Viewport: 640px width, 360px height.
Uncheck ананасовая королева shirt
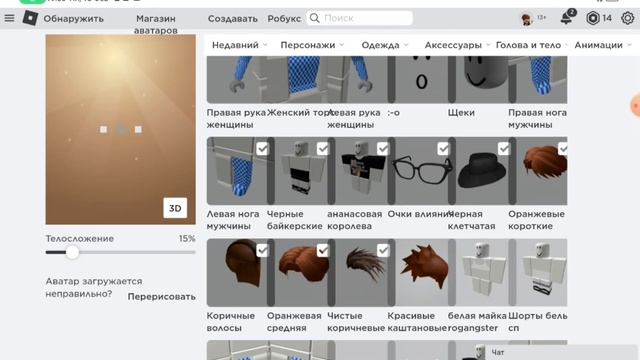(383, 149)
